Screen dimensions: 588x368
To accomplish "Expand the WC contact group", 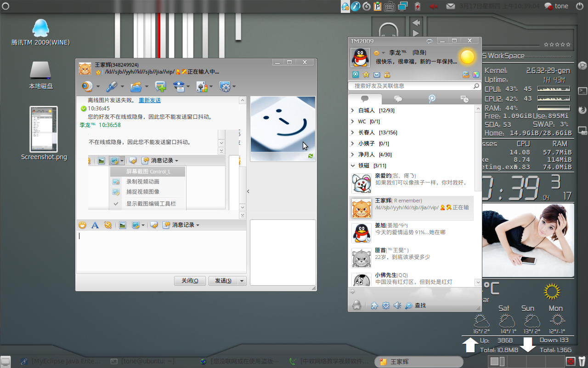I will click(x=352, y=121).
